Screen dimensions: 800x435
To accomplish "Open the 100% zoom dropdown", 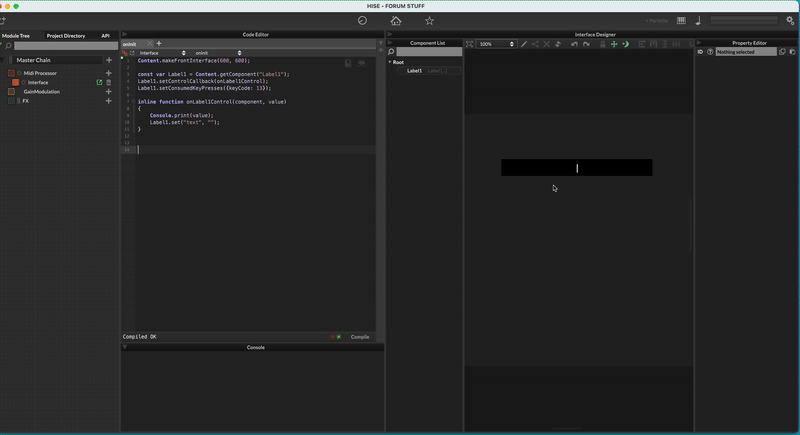I will point(496,44).
